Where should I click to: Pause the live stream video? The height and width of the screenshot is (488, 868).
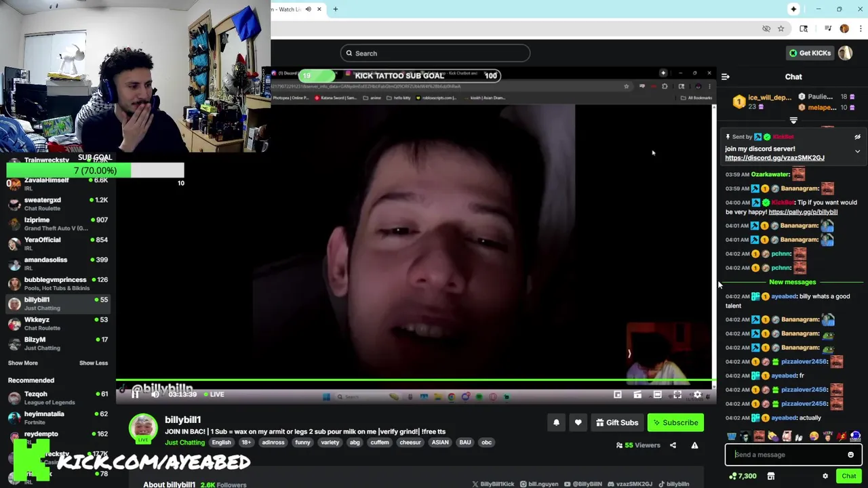135,394
